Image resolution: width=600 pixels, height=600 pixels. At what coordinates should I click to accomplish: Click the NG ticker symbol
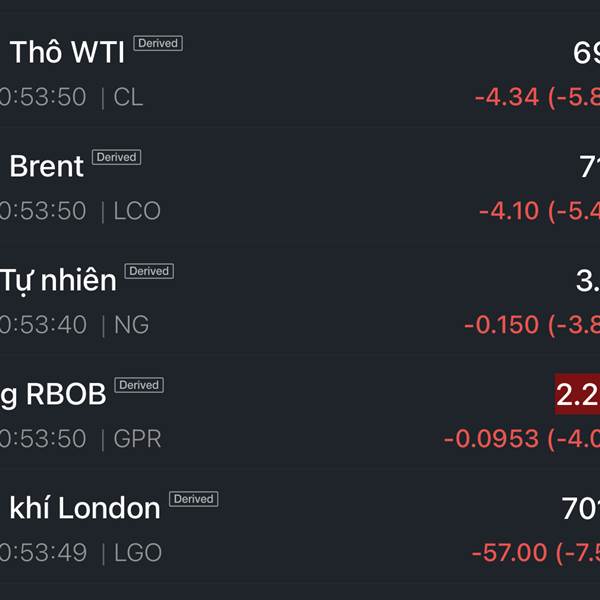pos(131,325)
